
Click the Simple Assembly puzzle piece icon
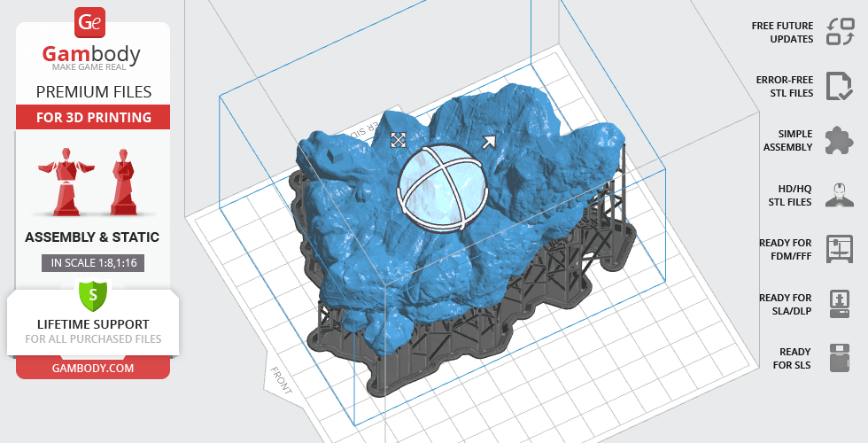click(x=839, y=140)
